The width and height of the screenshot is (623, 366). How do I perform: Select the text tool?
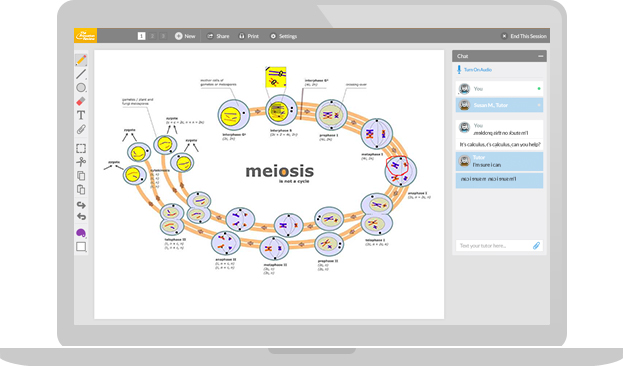81,115
